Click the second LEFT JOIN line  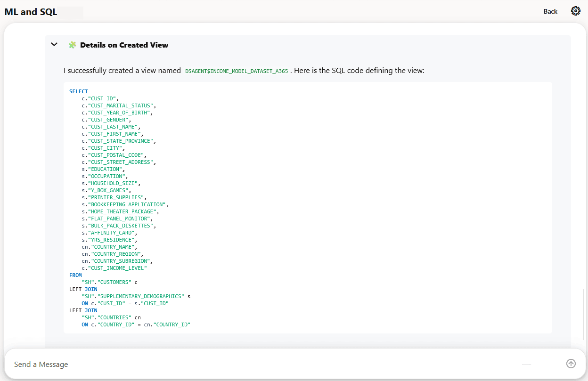pos(83,310)
